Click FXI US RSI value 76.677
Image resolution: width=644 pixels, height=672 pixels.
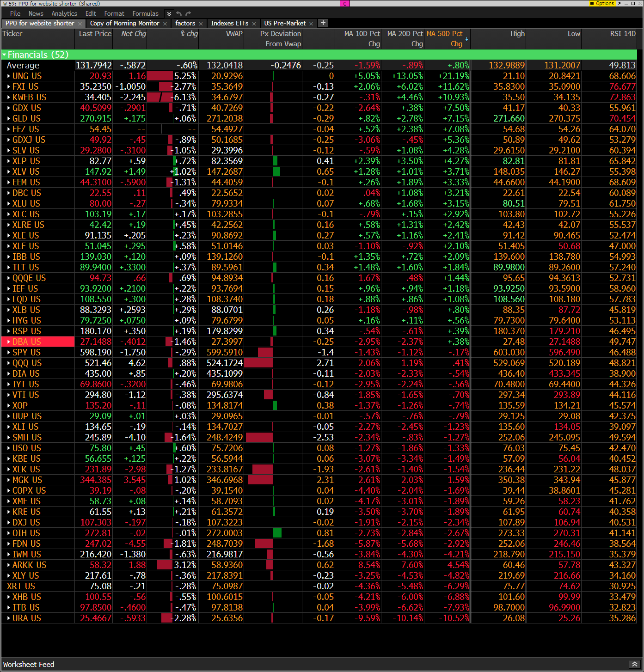[622, 86]
